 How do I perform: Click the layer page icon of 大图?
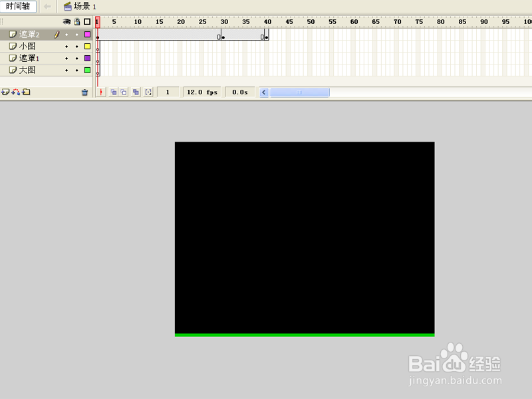(13, 70)
